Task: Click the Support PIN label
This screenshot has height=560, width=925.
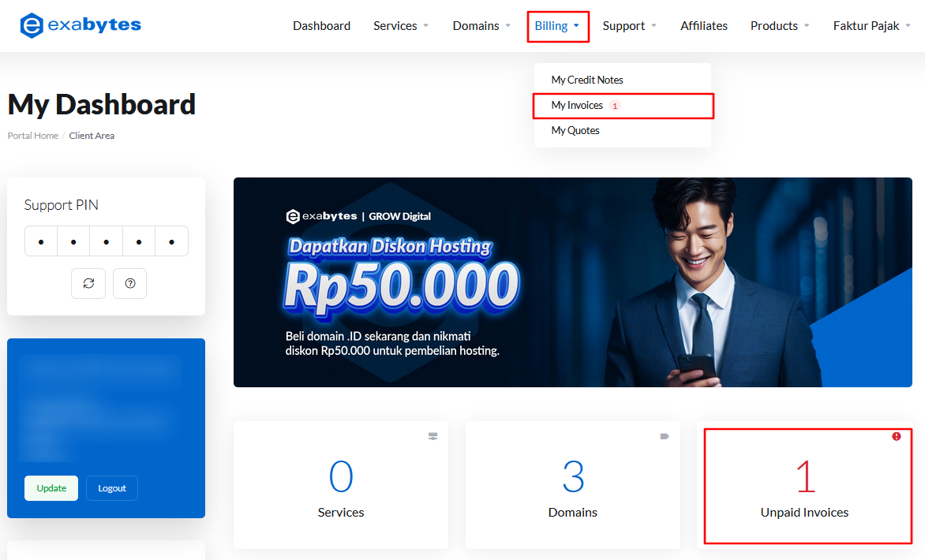Action: pyautogui.click(x=62, y=204)
